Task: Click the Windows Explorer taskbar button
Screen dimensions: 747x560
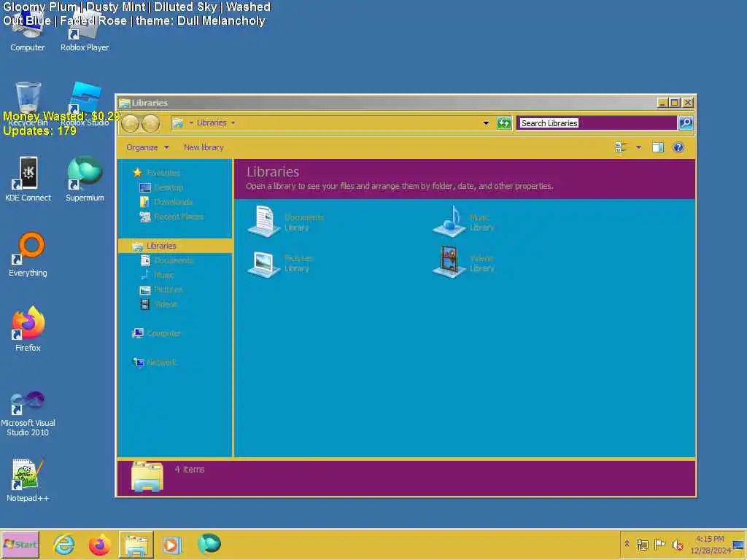Action: click(x=136, y=544)
